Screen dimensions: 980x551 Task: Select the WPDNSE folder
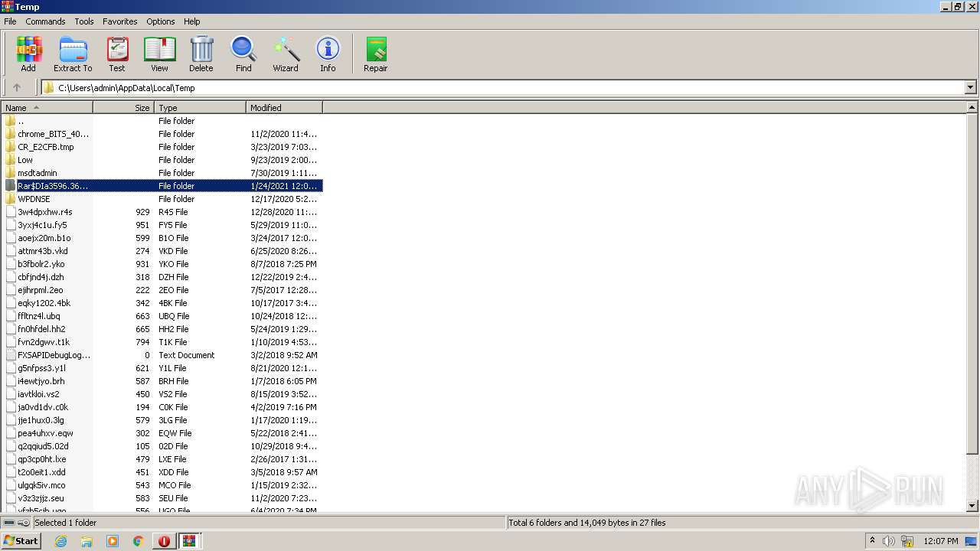point(162,199)
